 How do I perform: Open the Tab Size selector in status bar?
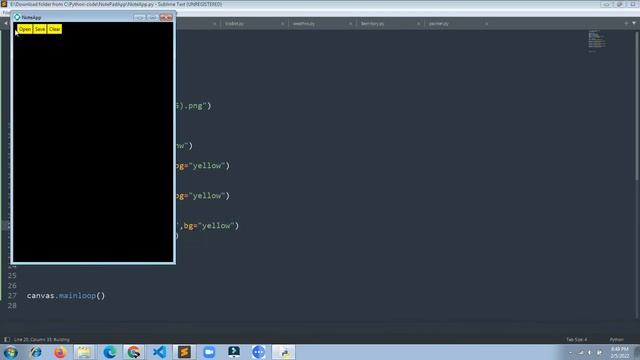pyautogui.click(x=576, y=340)
